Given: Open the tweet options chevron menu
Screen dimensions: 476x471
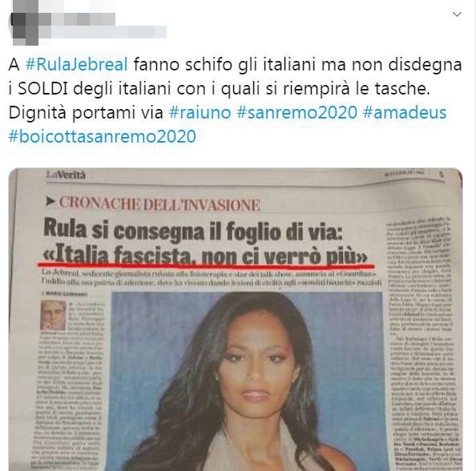Looking at the screenshot, I should 457,14.
